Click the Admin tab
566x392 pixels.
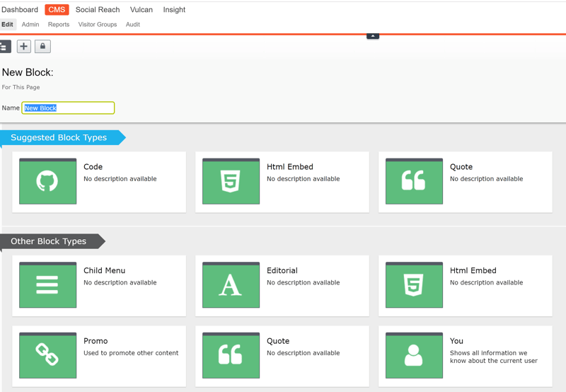point(30,24)
